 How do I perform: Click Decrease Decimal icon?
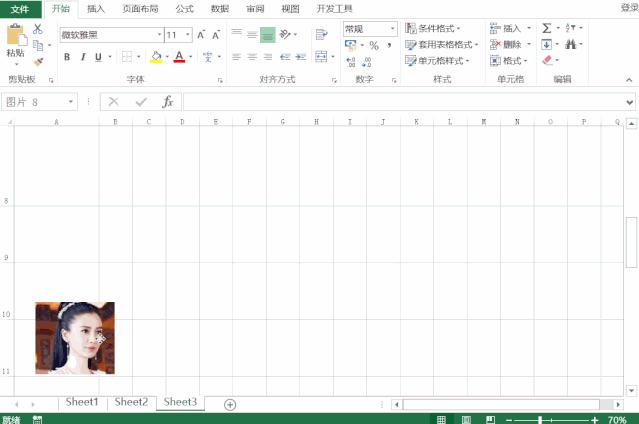coord(366,62)
